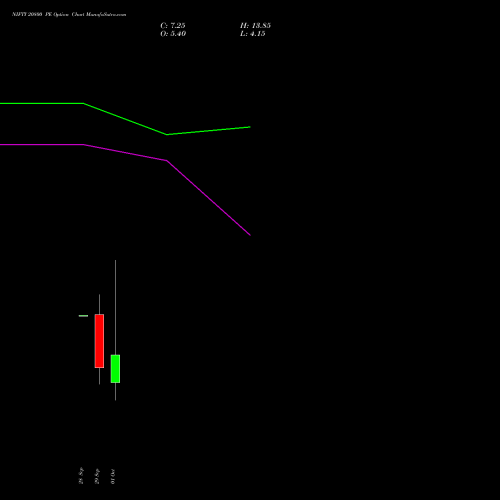This screenshot has width=500, height=500.
Task: Click the green indicator line
Action: tap(125, 119)
